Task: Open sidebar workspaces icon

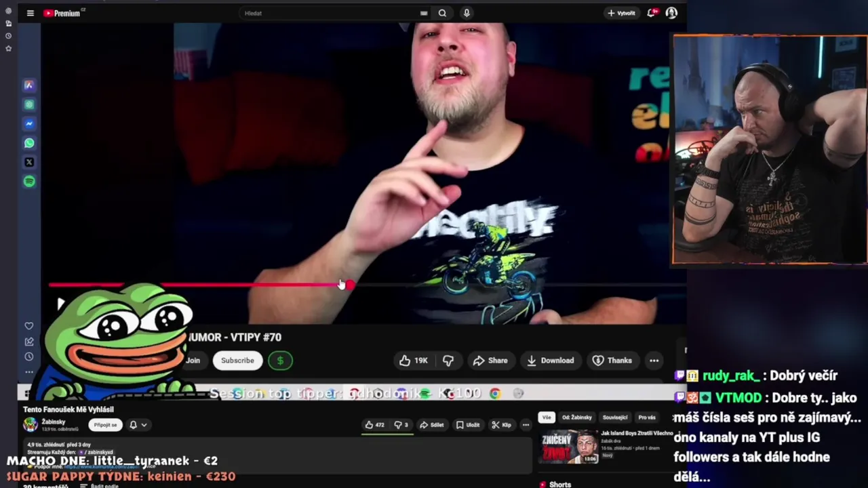Action: [8, 23]
